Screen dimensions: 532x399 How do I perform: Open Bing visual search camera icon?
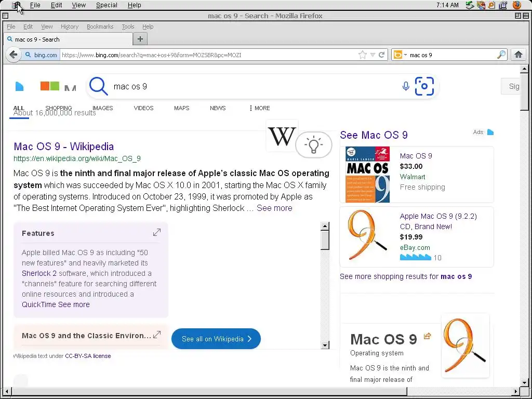[x=424, y=86]
